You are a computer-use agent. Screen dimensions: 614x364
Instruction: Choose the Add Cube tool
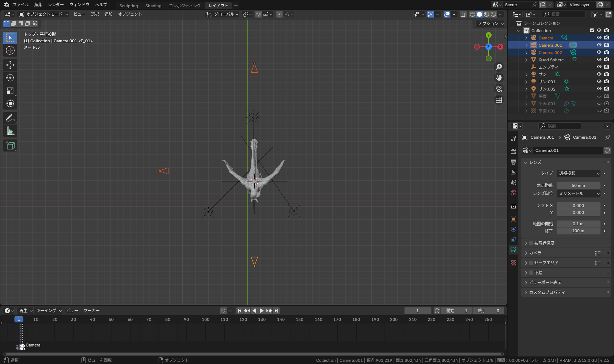point(10,145)
